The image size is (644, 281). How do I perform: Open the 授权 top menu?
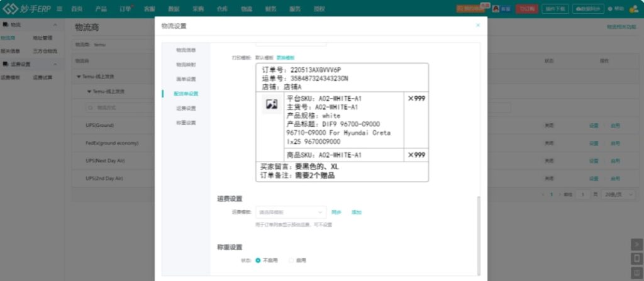(319, 9)
